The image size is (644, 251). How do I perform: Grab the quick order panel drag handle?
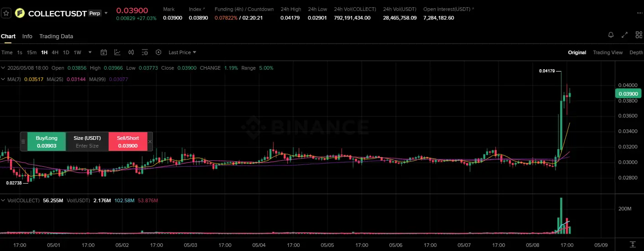point(23,142)
